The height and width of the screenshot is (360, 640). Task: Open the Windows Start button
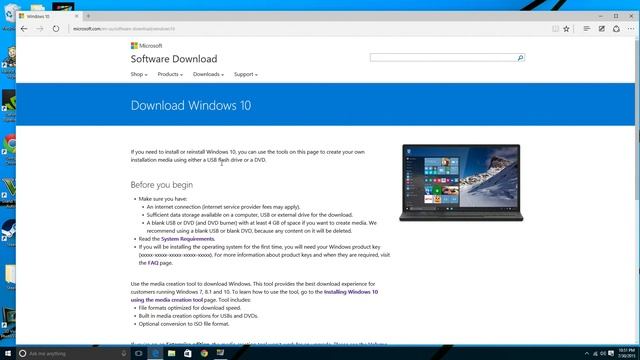8,353
